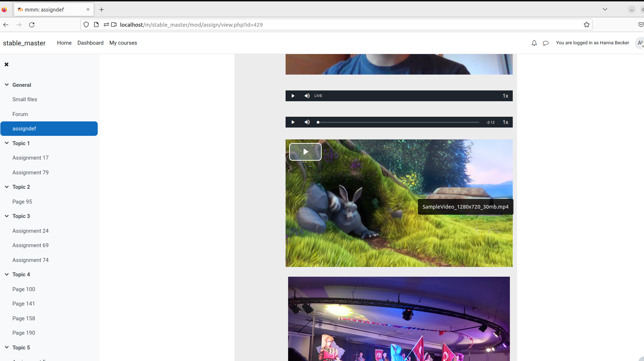Open Dashboard from top navigation

(91, 43)
